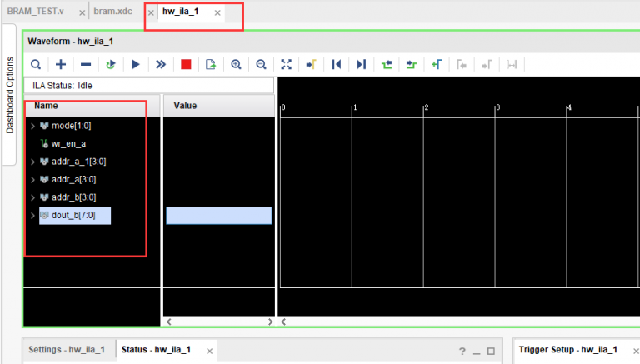Viewport: 640px width, 364px height.
Task: Click the Run trigger play button
Action: (x=136, y=64)
